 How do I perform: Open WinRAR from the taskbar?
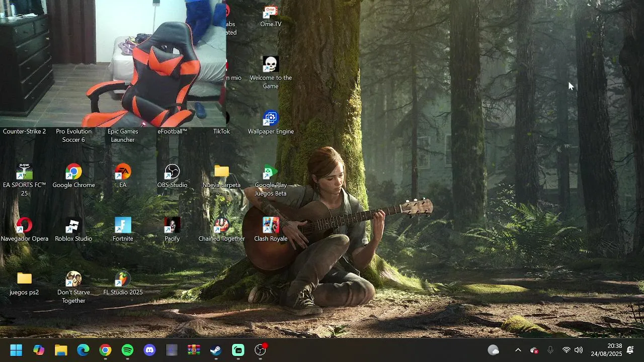point(194,350)
